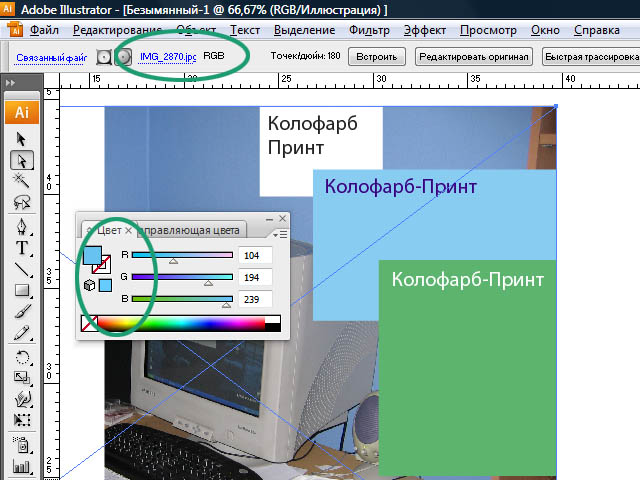This screenshot has width=640, height=480.
Task: Click the RGB label after the file name
Action: click(x=214, y=56)
